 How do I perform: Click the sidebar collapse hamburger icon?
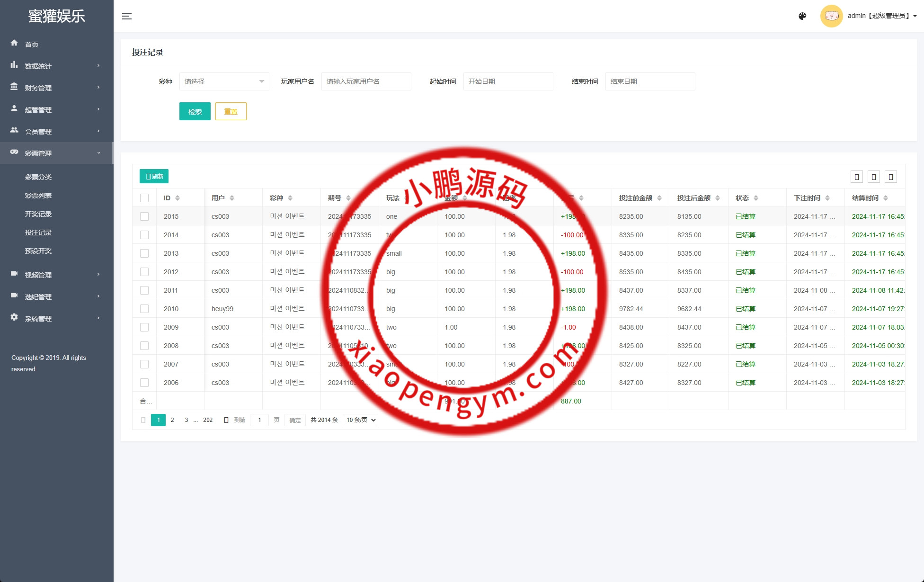pyautogui.click(x=127, y=16)
